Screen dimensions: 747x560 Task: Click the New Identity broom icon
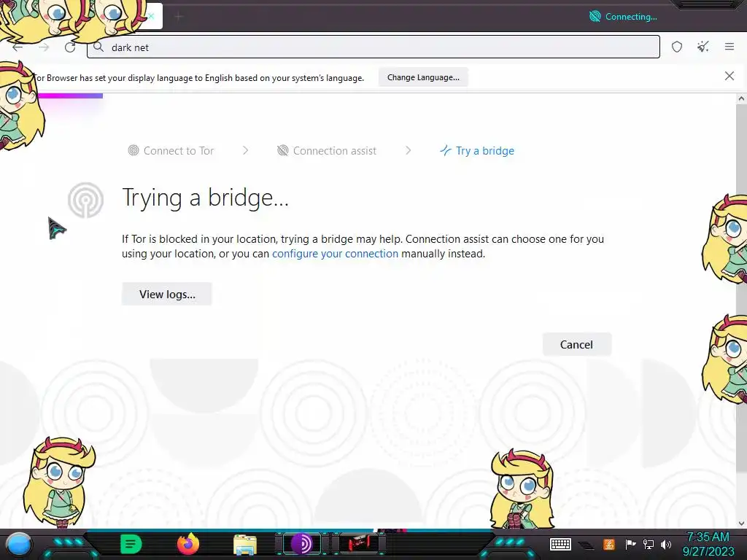(703, 47)
